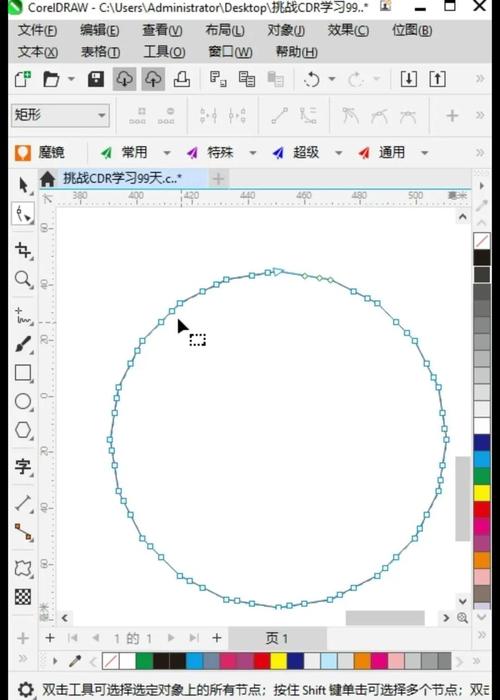Select the Pick tool arrow

(x=23, y=185)
